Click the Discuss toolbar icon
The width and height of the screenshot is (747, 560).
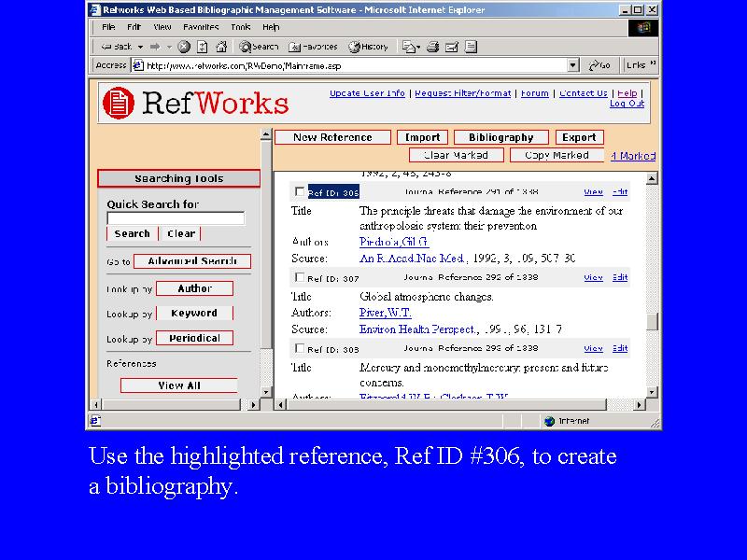(471, 47)
